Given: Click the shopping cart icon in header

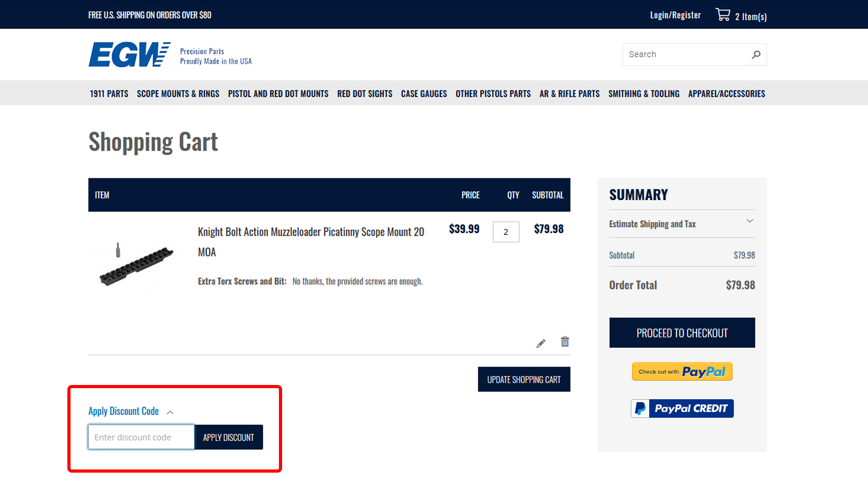Looking at the screenshot, I should 723,15.
